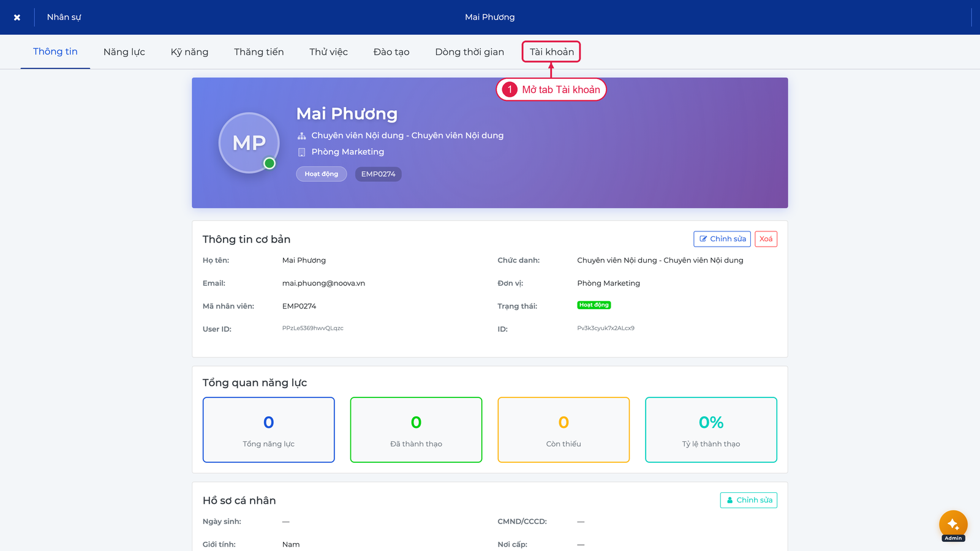
Task: Select the Đã thành thạo card
Action: coord(417,430)
